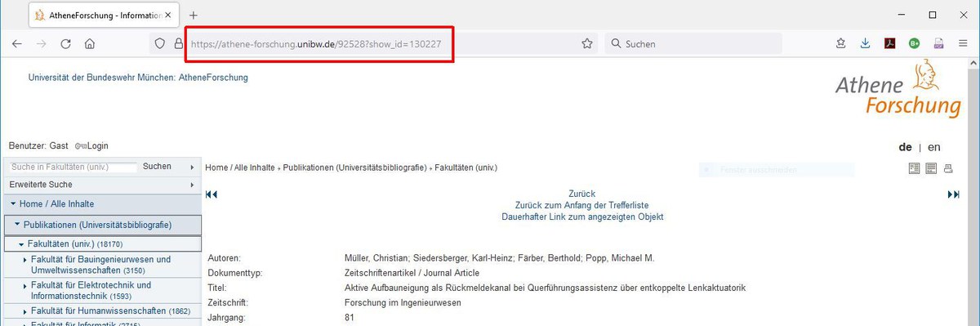Open 'Dauerhafter Link zum angezeigten Objekt'
The image size is (980, 326).
582,217
